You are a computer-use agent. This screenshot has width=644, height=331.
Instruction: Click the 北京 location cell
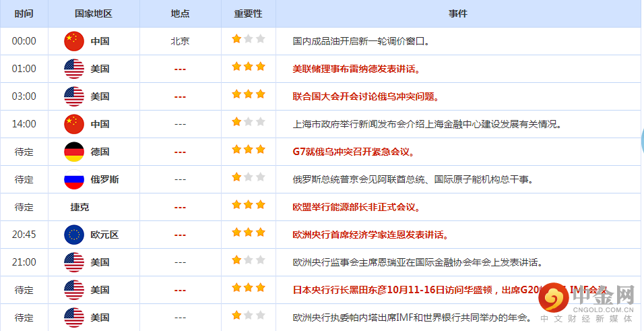180,41
